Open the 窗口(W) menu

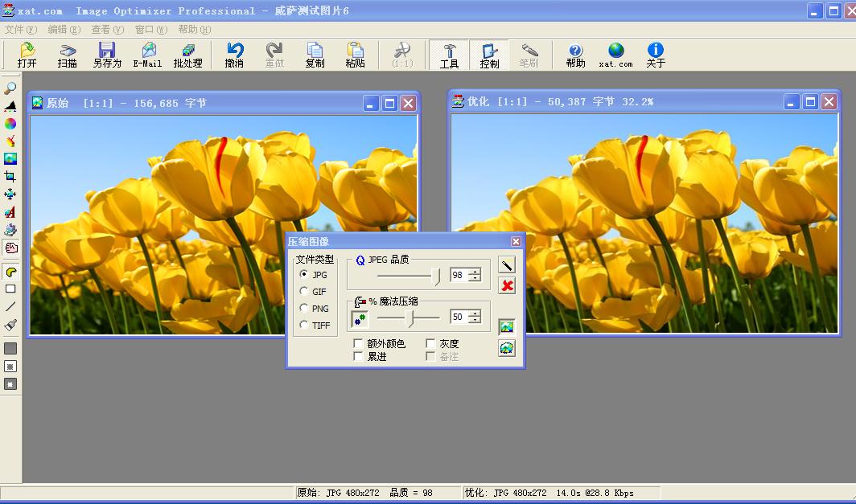coord(150,30)
